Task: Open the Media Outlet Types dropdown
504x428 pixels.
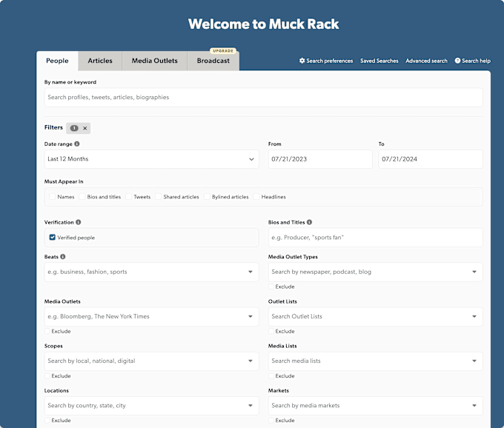Action: pos(376,272)
